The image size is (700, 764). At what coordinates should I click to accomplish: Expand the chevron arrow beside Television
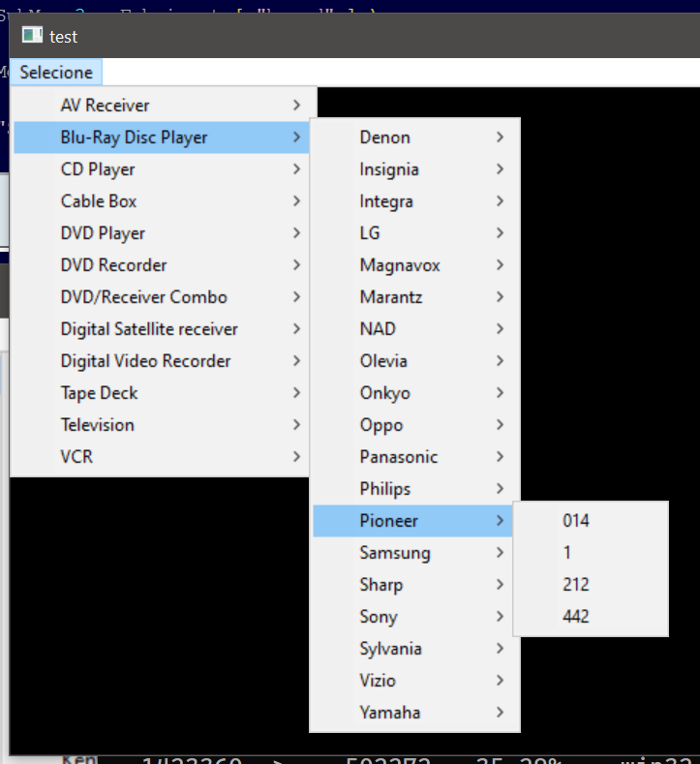pos(296,425)
